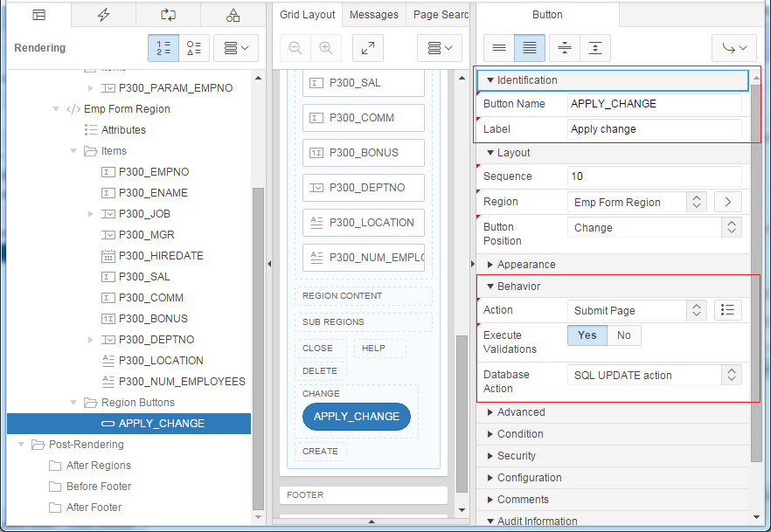Collapse the Behavior group

click(x=490, y=286)
